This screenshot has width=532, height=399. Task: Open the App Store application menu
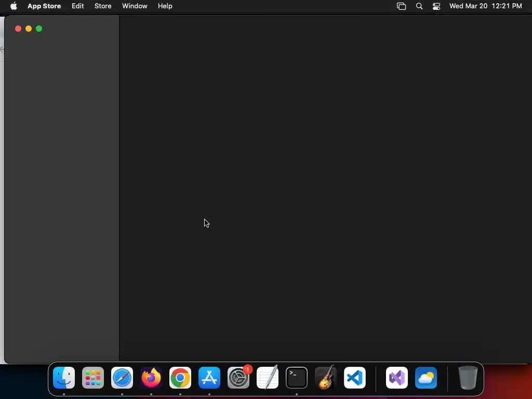(x=44, y=6)
